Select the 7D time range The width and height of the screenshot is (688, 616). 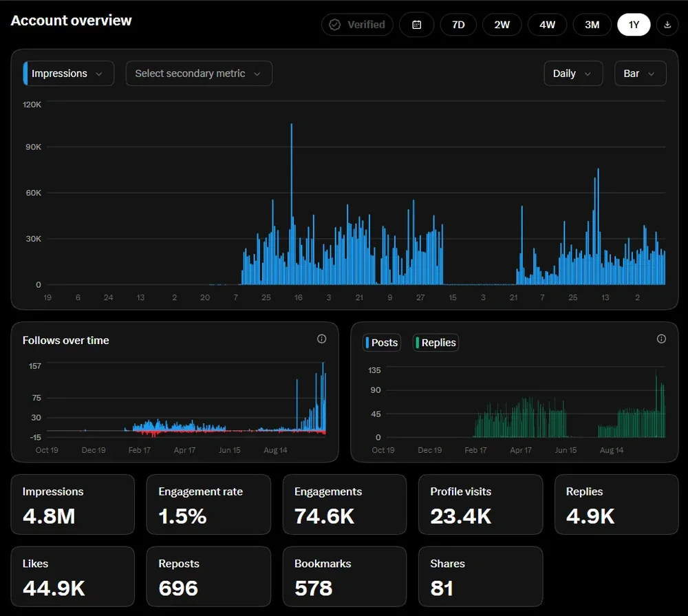(x=458, y=25)
